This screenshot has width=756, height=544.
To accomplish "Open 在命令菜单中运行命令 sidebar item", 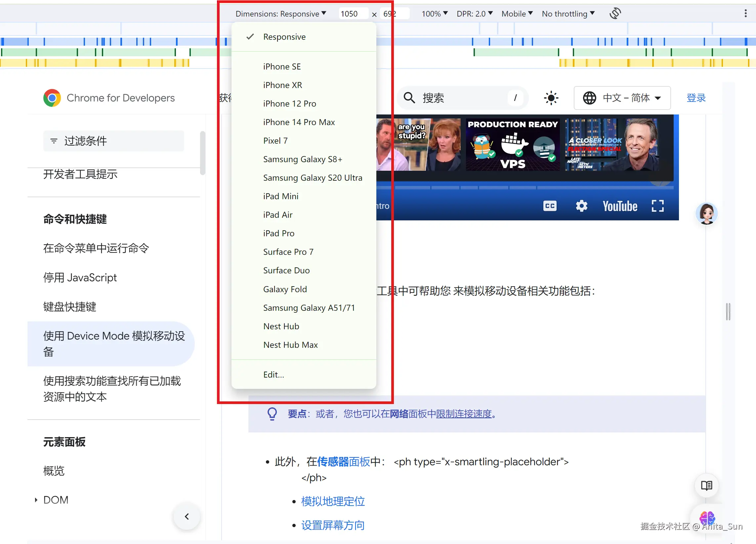I will click(x=96, y=248).
